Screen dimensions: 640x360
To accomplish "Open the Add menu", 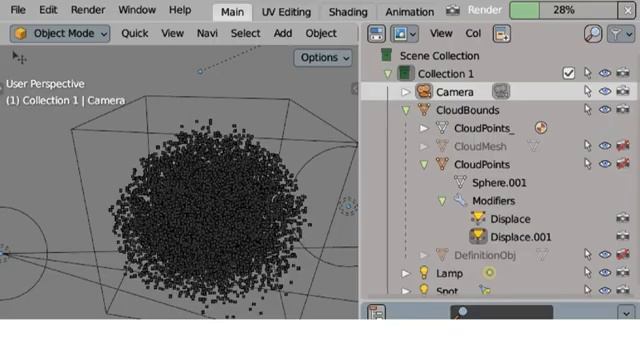I will point(283,33).
